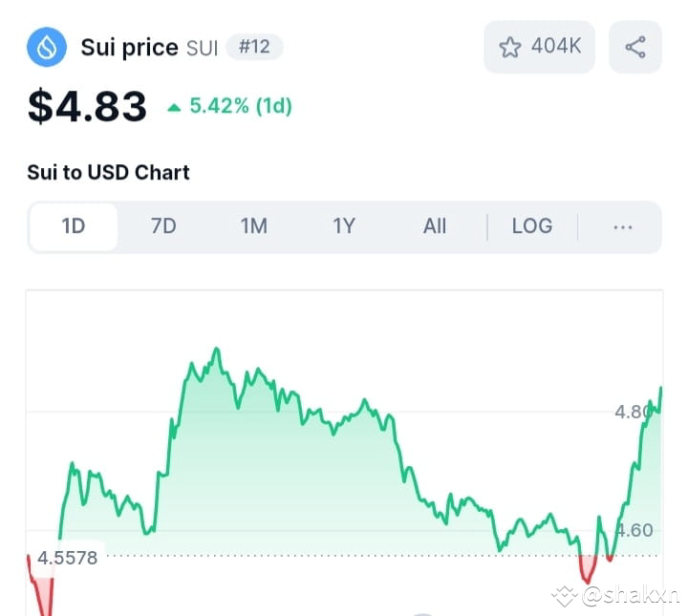Switch to the 1M chart range
Image resolution: width=688 pixels, height=616 pixels.
[x=253, y=226]
